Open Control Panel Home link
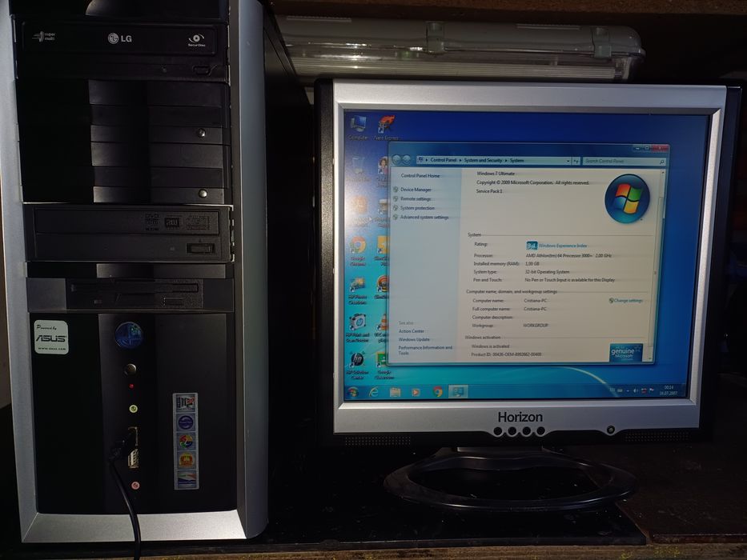This screenshot has width=747, height=560. pyautogui.click(x=420, y=176)
